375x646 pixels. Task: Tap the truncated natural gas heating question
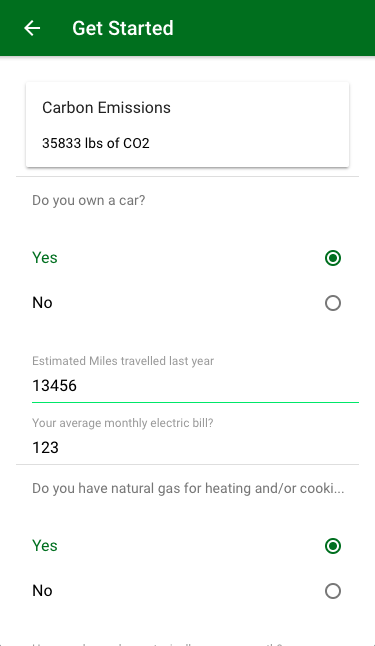(188, 489)
